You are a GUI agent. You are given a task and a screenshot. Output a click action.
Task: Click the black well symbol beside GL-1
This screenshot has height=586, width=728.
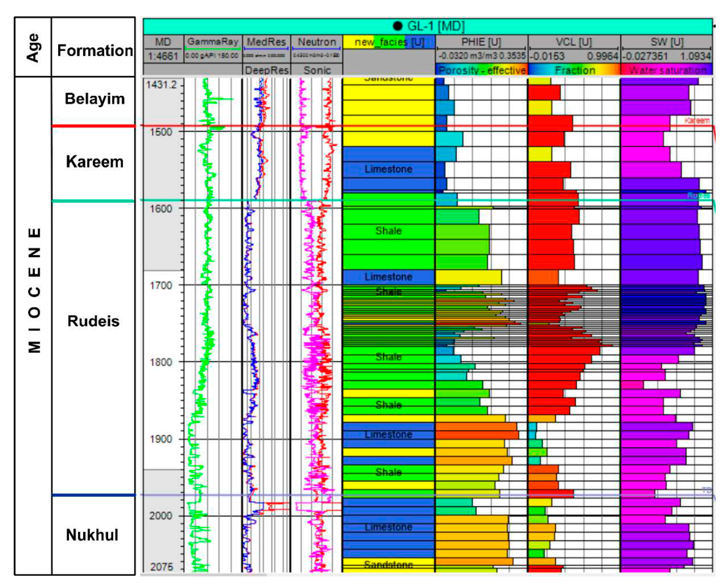pyautogui.click(x=398, y=26)
